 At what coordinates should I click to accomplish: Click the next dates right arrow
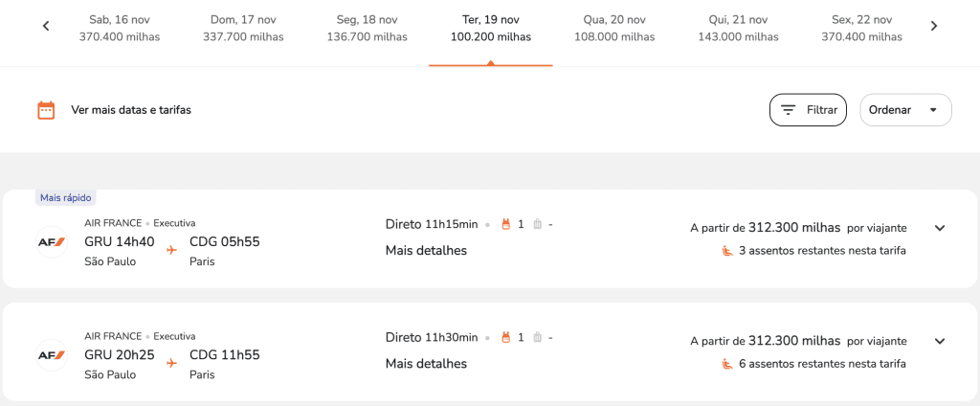tap(934, 27)
